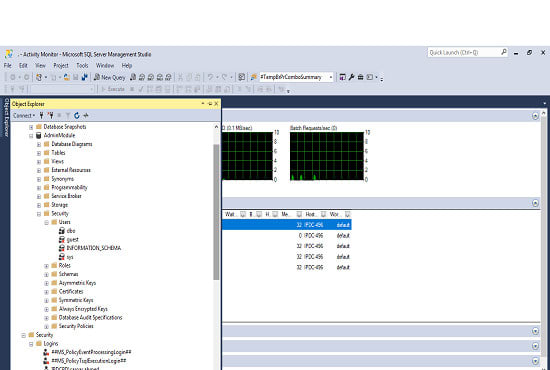Click the wrench Properties icon in toolbar
This screenshot has height=370, width=550.
(351, 77)
